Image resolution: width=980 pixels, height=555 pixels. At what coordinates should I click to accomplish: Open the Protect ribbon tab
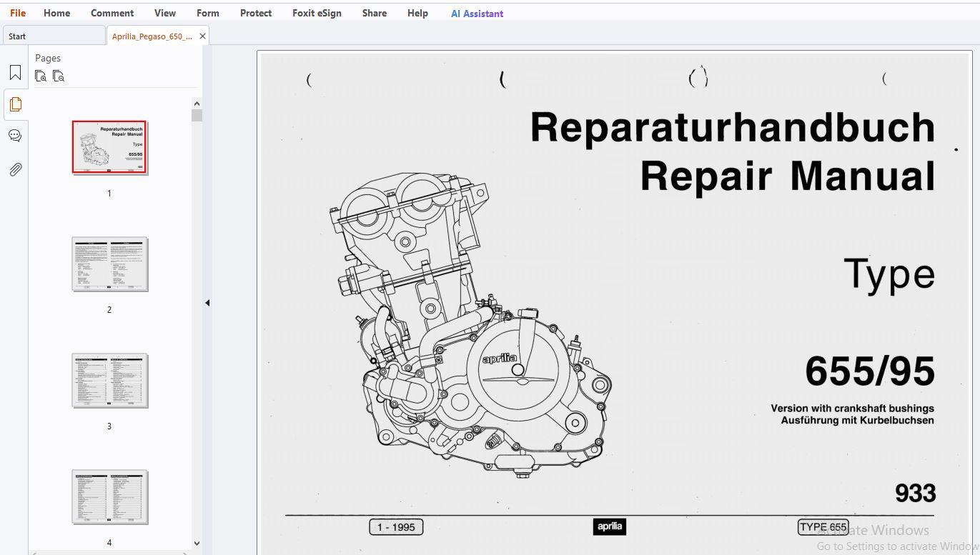tap(256, 13)
